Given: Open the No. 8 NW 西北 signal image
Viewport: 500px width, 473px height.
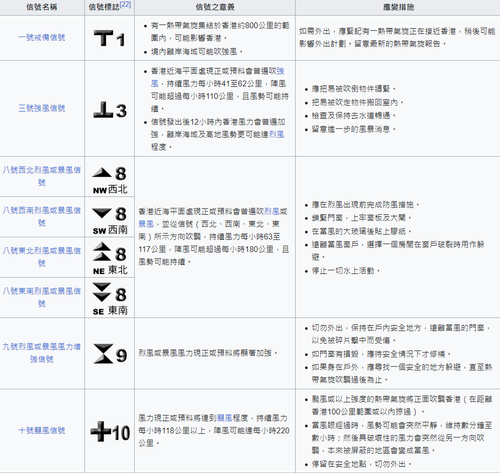Looking at the screenshot, I should point(110,180).
